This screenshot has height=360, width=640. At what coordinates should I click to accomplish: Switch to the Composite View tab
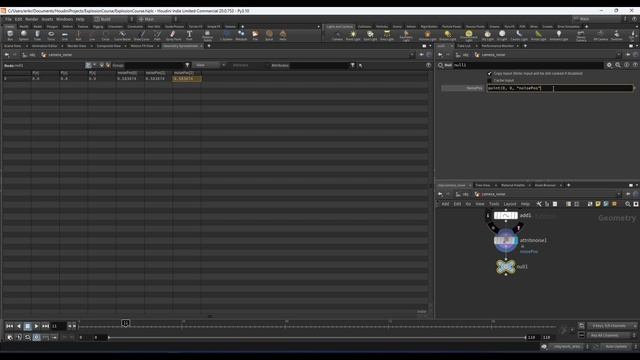109,46
